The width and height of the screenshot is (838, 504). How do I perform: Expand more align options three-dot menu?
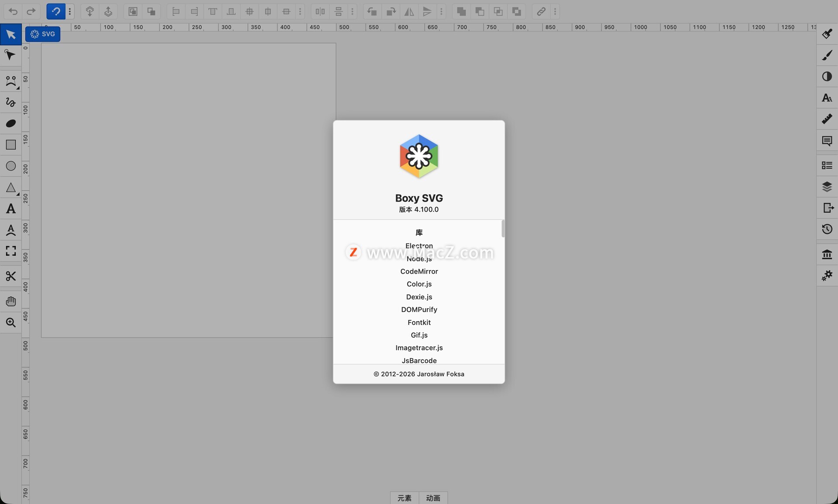tap(300, 11)
